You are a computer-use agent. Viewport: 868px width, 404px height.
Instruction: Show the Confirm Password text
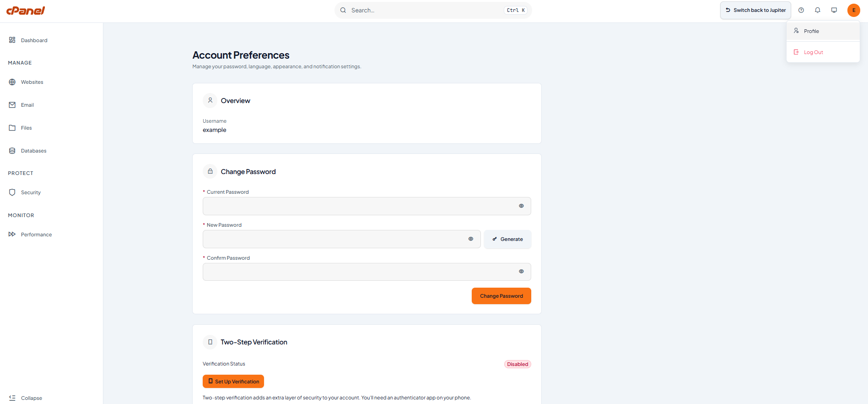click(521, 272)
